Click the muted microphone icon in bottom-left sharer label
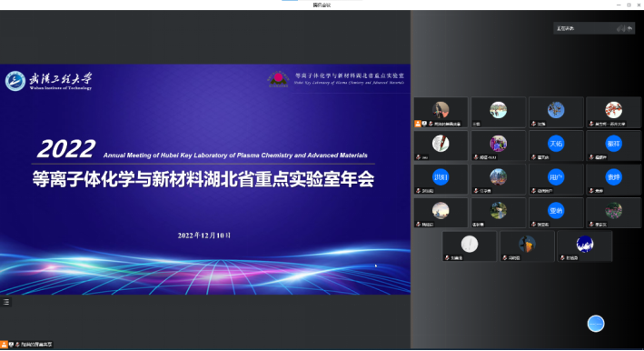The width and height of the screenshot is (644, 351). (x=17, y=345)
